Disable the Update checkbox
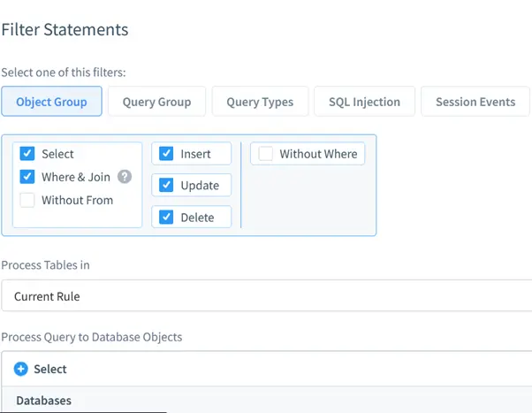Image resolution: width=532 pixels, height=413 pixels. (166, 185)
